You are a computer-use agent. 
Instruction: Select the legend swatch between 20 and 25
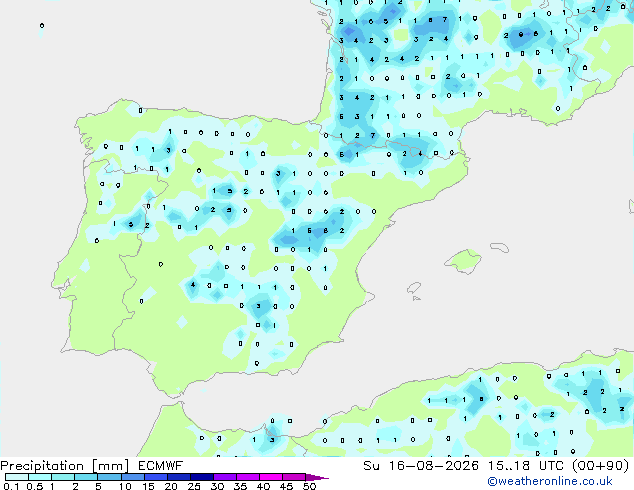[178, 477]
